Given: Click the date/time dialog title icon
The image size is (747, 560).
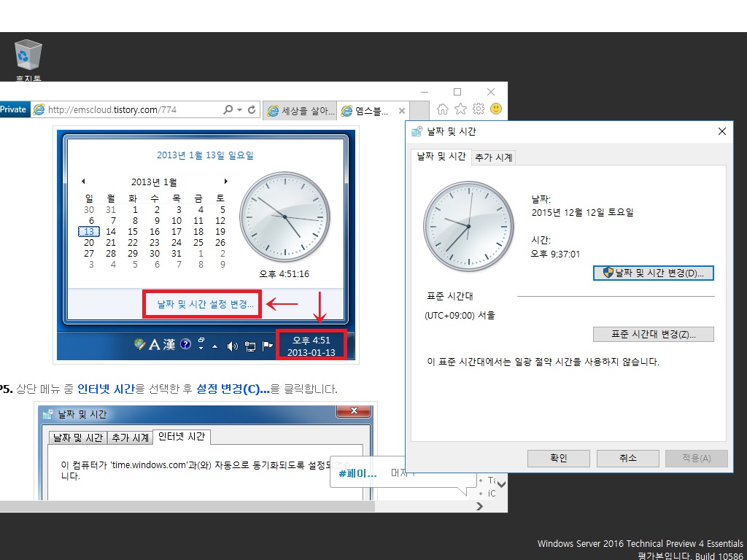Looking at the screenshot, I should click(x=417, y=131).
